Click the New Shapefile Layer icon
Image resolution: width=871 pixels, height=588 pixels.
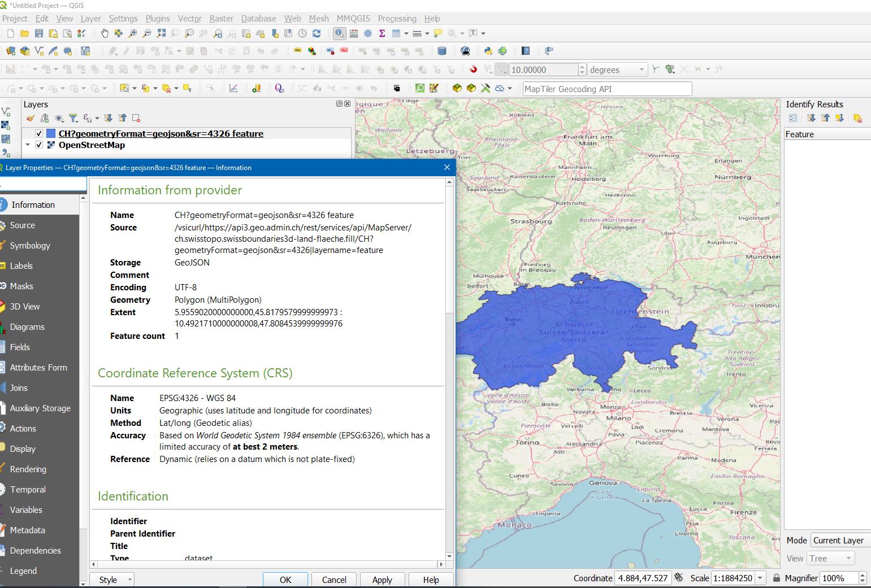(x=39, y=51)
